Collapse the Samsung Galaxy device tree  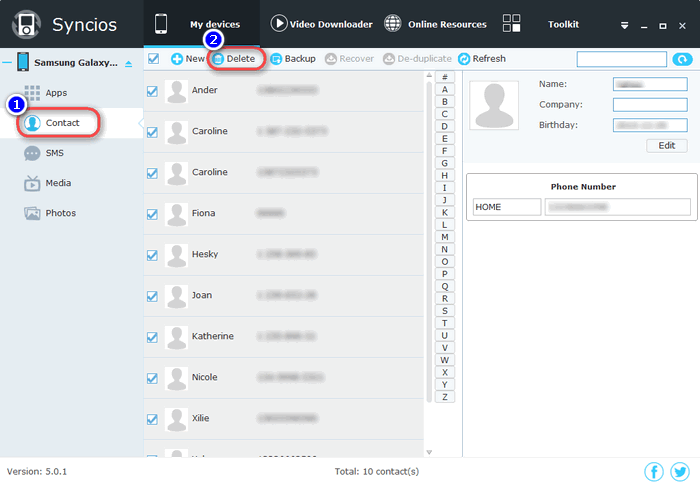point(7,63)
